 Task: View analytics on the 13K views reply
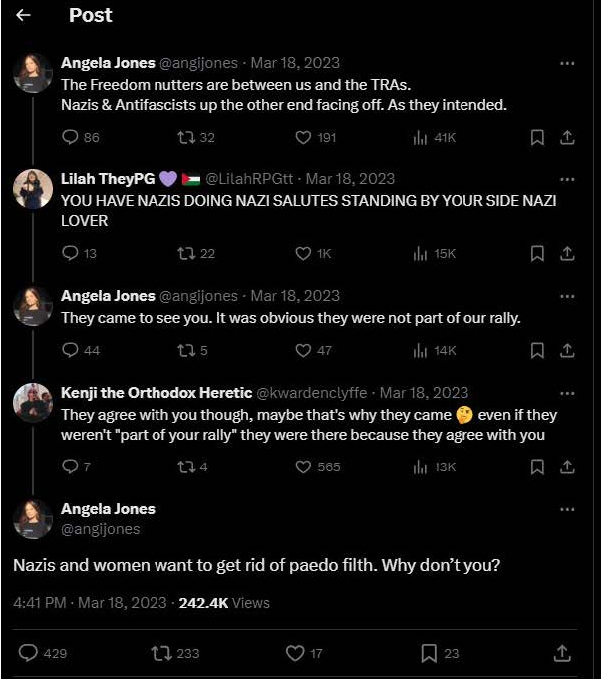(x=421, y=467)
